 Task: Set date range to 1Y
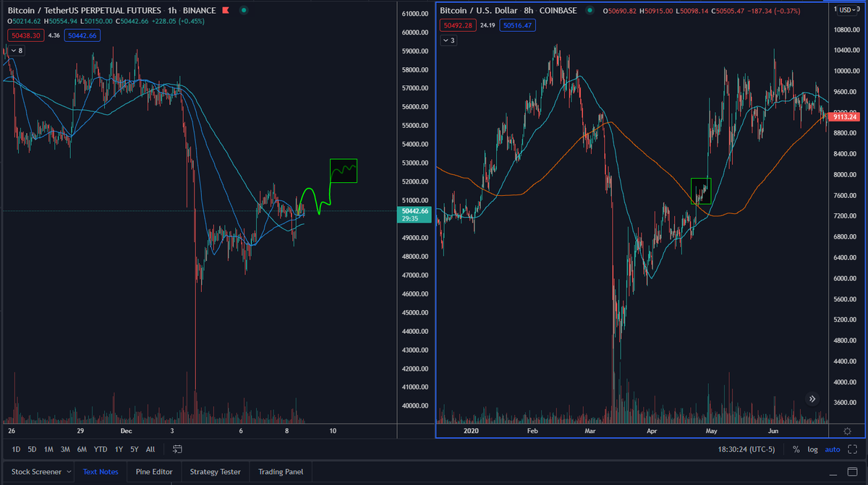[119, 449]
